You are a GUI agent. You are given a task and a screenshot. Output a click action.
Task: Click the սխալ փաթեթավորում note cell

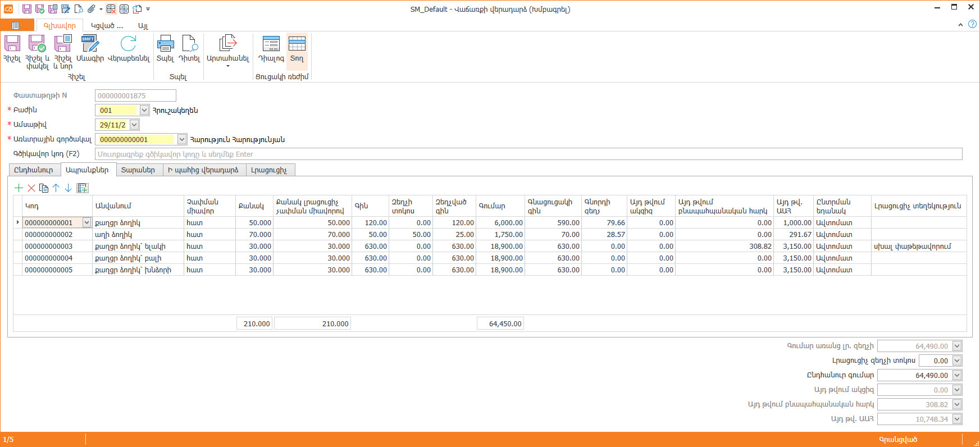tap(918, 247)
